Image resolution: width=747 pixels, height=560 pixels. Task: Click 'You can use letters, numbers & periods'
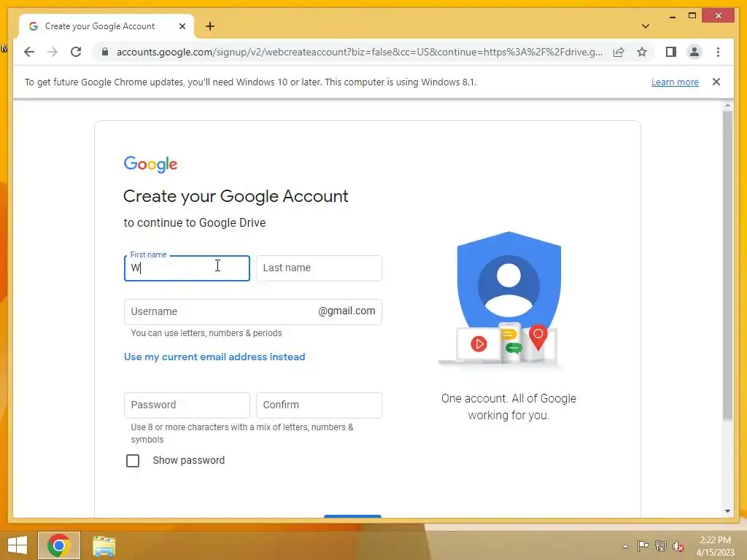[206, 332]
